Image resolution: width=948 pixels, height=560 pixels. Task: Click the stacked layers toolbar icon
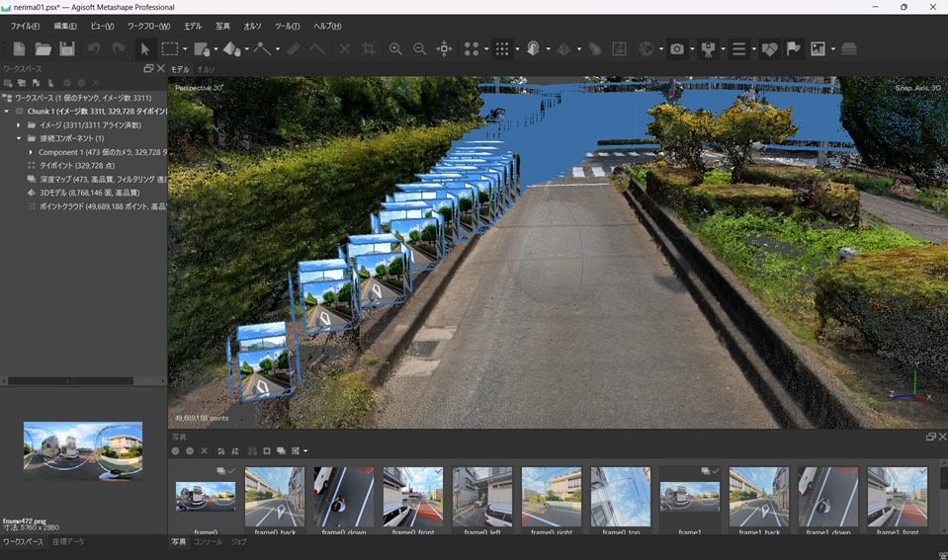click(849, 49)
